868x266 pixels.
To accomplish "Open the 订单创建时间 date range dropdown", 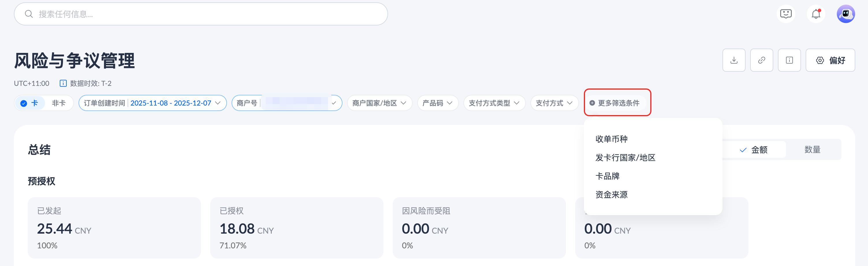I will pyautogui.click(x=152, y=103).
